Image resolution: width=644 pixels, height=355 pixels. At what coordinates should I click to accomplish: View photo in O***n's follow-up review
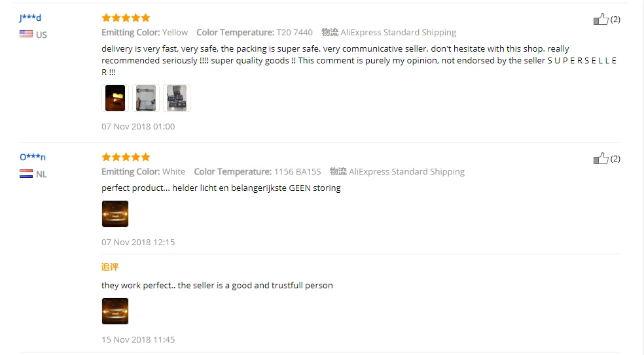click(115, 311)
